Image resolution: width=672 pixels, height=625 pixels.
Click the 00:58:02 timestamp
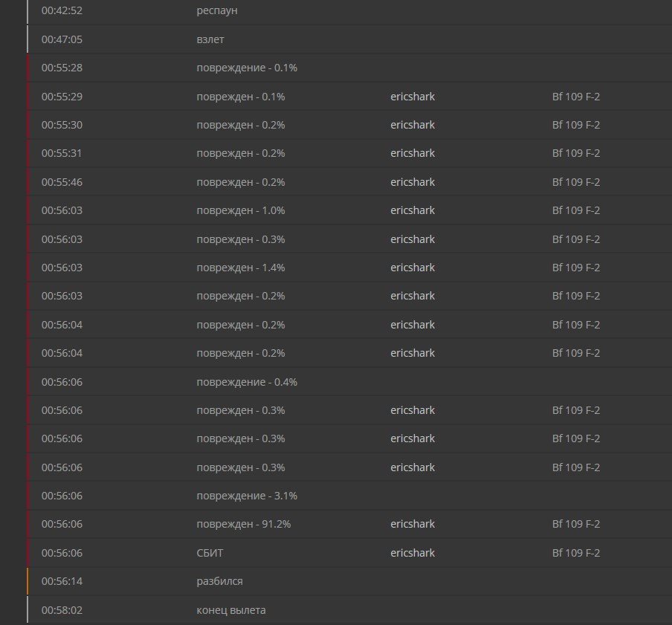[x=62, y=610]
